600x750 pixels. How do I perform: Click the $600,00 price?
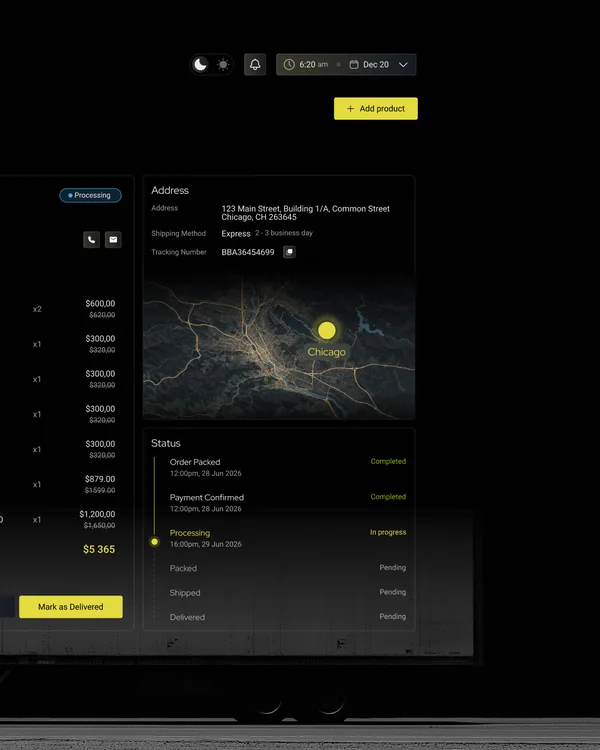pyautogui.click(x=100, y=303)
